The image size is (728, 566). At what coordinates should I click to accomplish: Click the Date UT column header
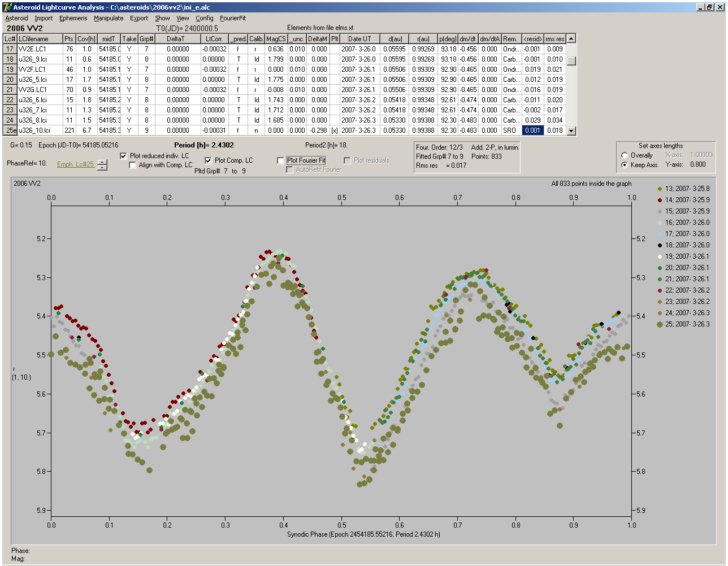tap(359, 39)
